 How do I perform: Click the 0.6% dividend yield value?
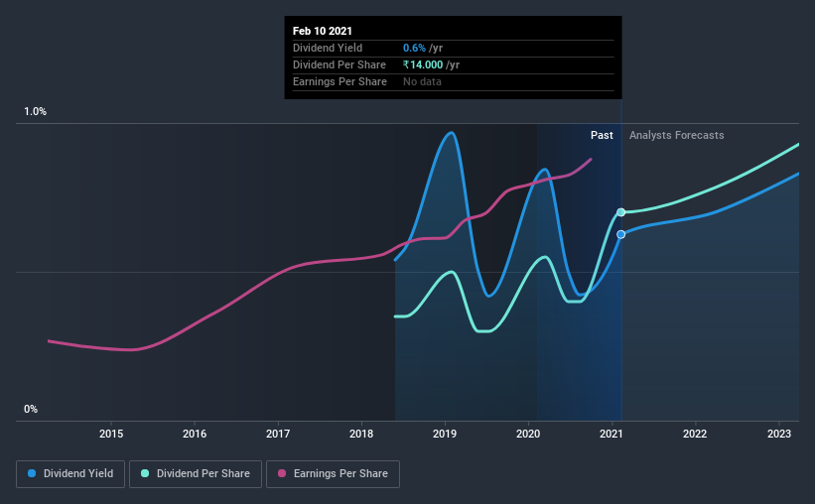(414, 48)
